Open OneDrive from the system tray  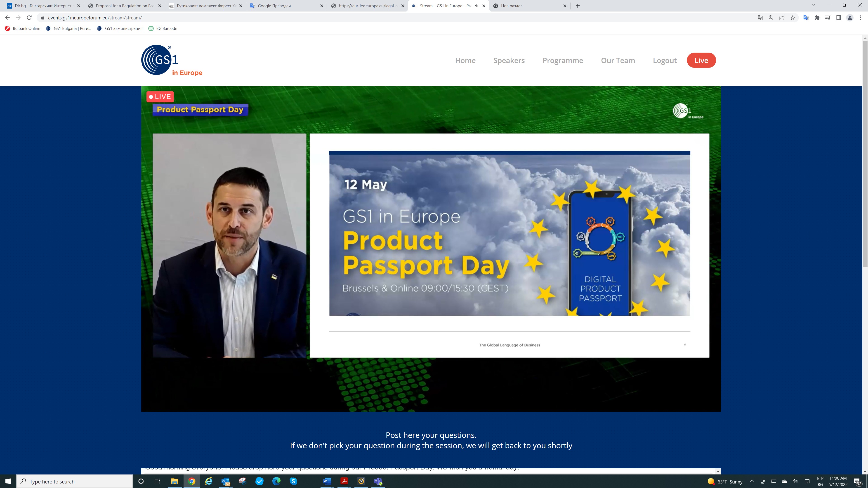784,481
